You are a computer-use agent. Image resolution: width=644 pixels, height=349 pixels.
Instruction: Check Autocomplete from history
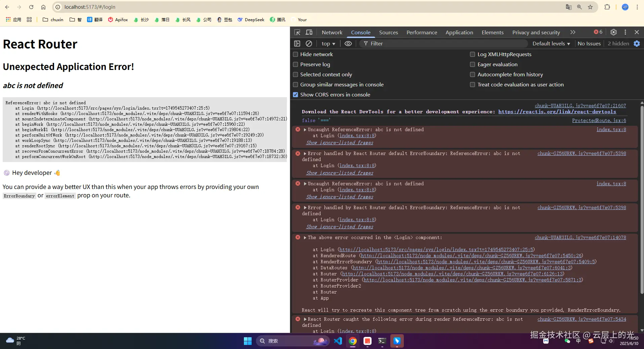[472, 75]
